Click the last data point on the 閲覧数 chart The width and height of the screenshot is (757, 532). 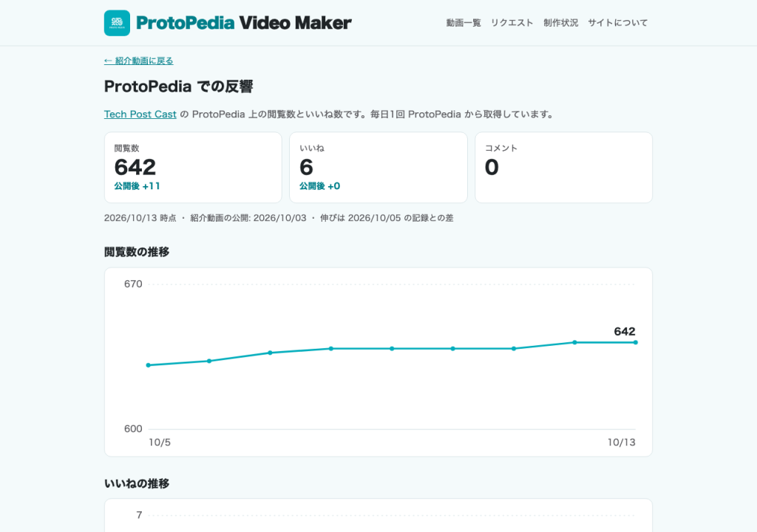pyautogui.click(x=635, y=342)
